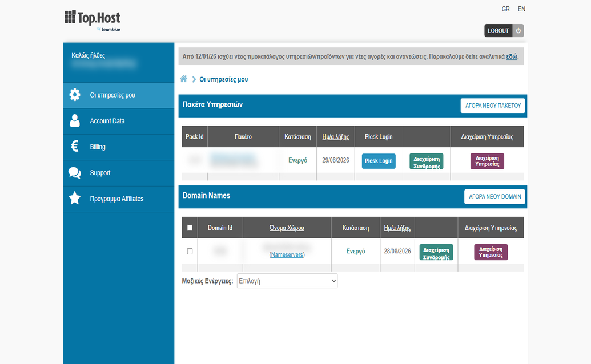Open Account Data menu item
Image resolution: width=591 pixels, height=364 pixels.
tap(119, 121)
